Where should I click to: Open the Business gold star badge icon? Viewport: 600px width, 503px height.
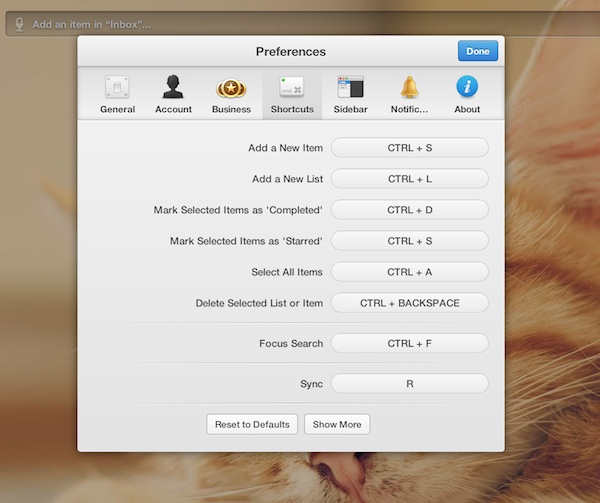click(231, 88)
